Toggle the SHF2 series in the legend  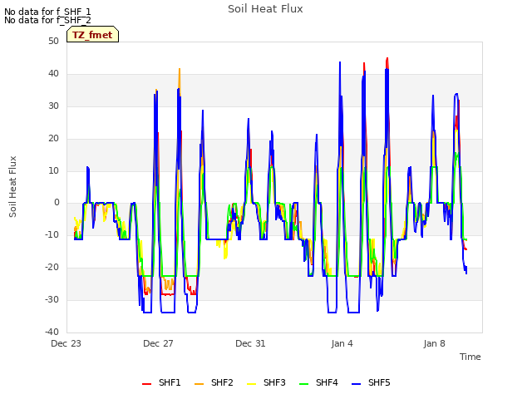(x=214, y=382)
